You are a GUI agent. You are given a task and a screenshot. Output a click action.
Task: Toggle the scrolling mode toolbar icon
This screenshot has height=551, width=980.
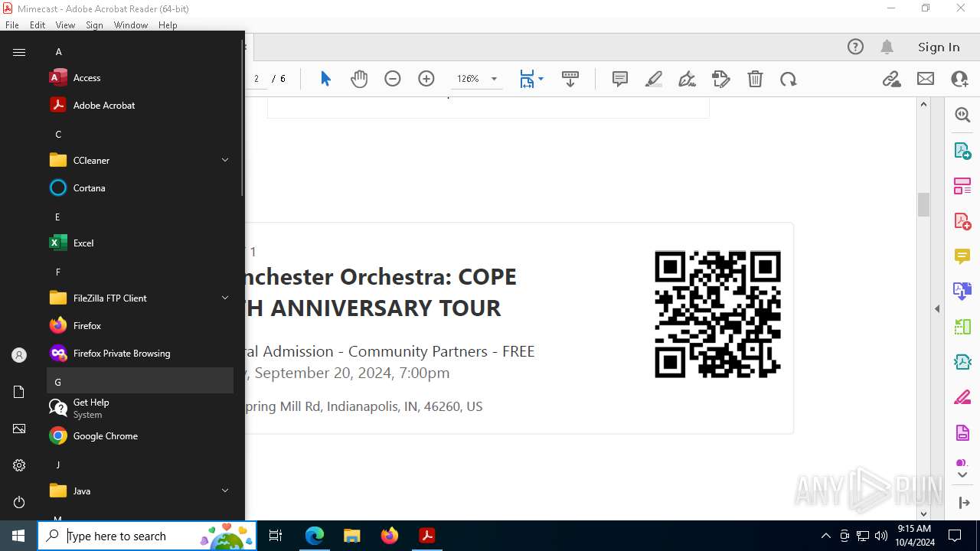570,79
